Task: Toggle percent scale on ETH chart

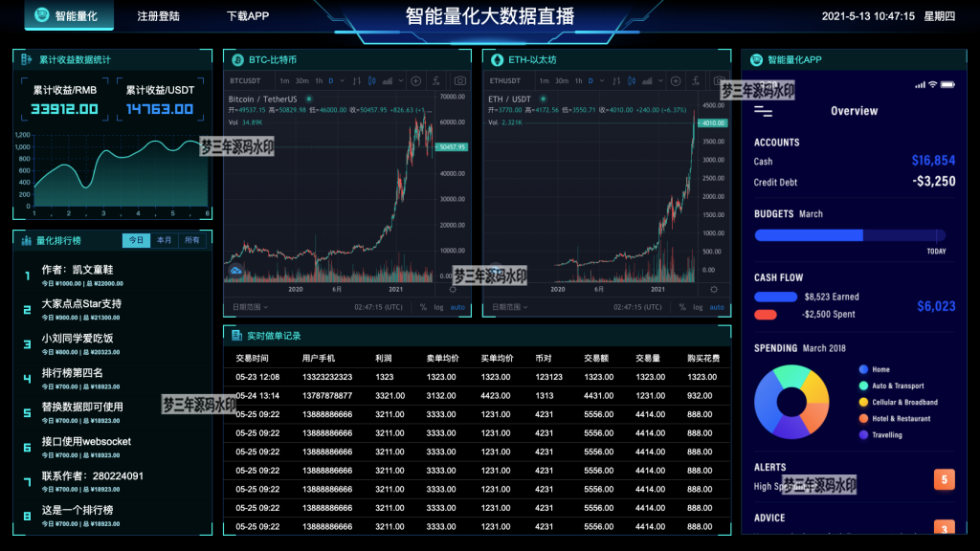Action: [682, 307]
